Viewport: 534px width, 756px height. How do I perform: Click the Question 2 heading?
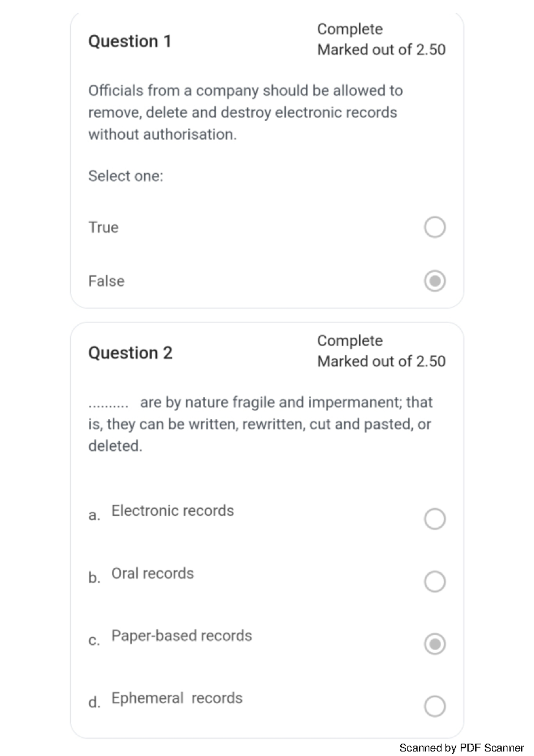[x=130, y=353]
